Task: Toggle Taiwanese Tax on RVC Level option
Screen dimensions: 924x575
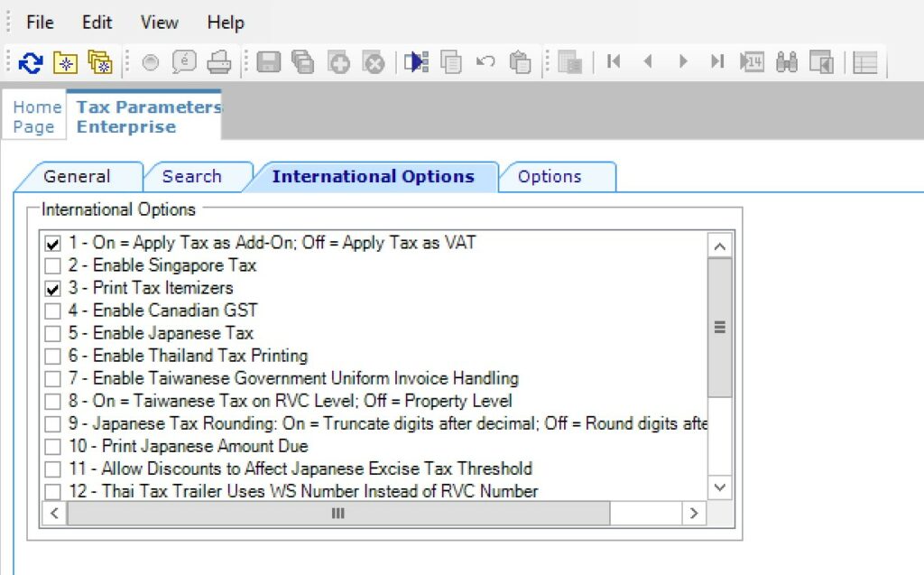Action: point(52,402)
